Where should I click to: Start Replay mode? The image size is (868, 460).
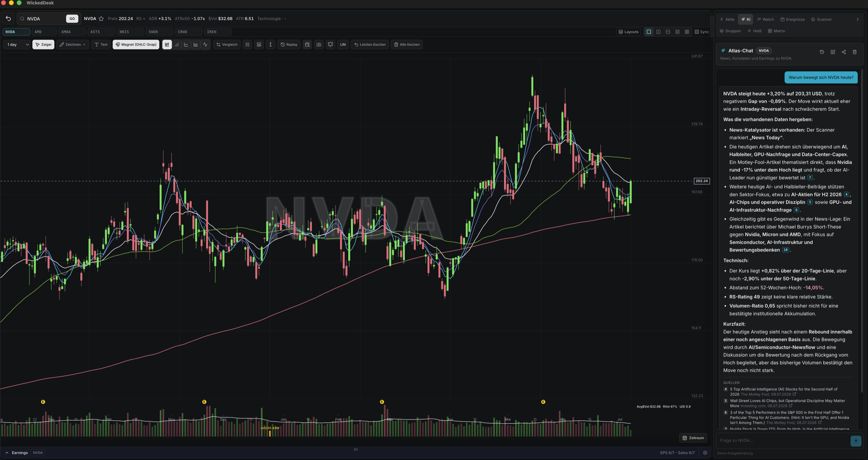[x=289, y=44]
